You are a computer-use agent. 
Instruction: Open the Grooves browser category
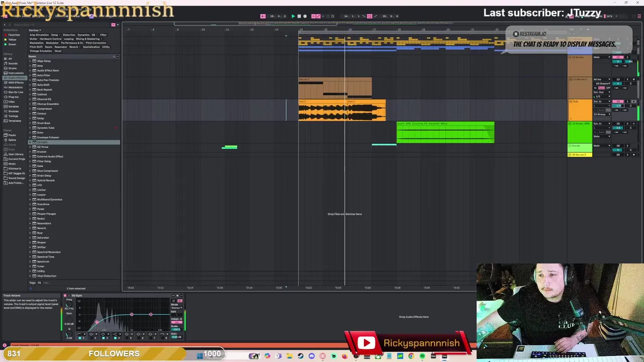14,111
